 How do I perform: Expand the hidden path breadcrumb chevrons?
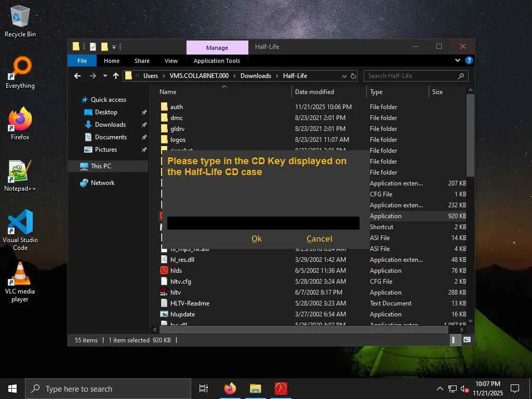point(137,76)
